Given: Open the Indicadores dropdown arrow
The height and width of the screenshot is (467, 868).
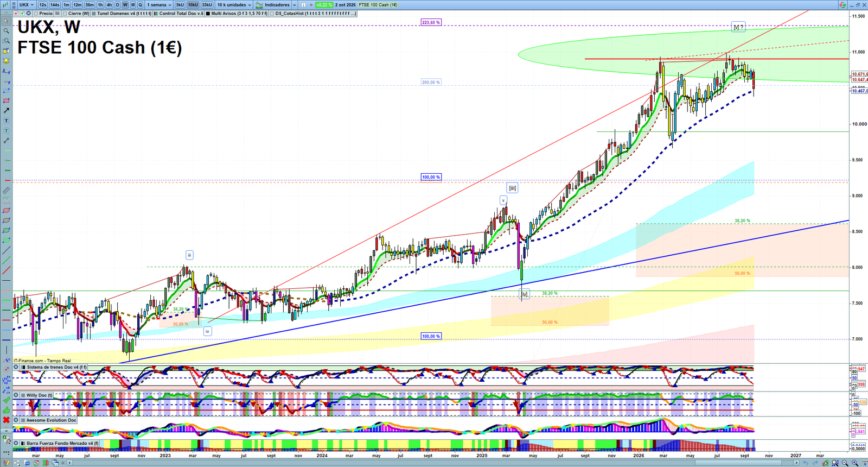Looking at the screenshot, I should pyautogui.click(x=295, y=4).
